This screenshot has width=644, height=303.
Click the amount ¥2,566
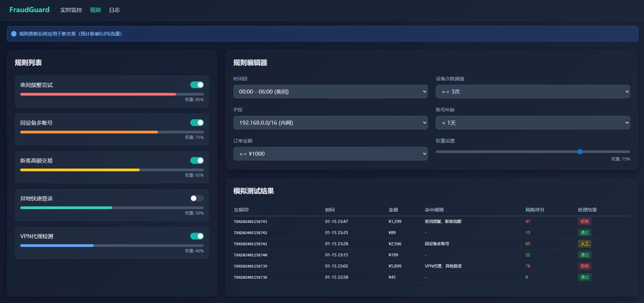(395, 244)
